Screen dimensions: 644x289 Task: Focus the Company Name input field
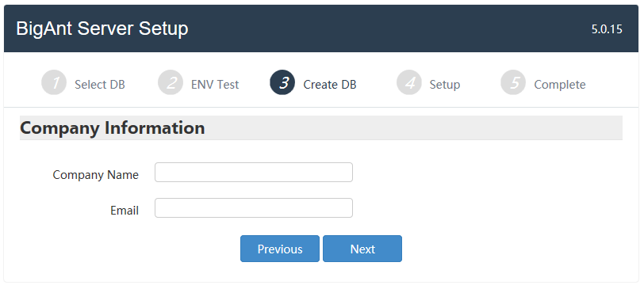[254, 172]
